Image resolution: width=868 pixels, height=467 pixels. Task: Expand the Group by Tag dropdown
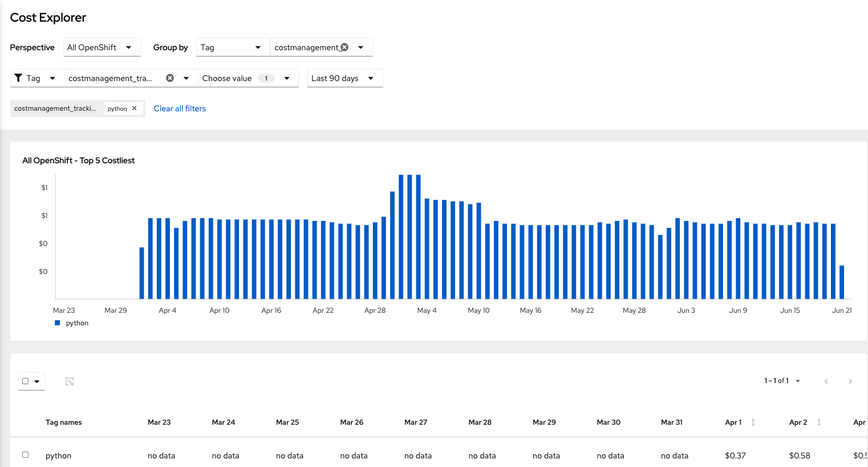pos(230,47)
